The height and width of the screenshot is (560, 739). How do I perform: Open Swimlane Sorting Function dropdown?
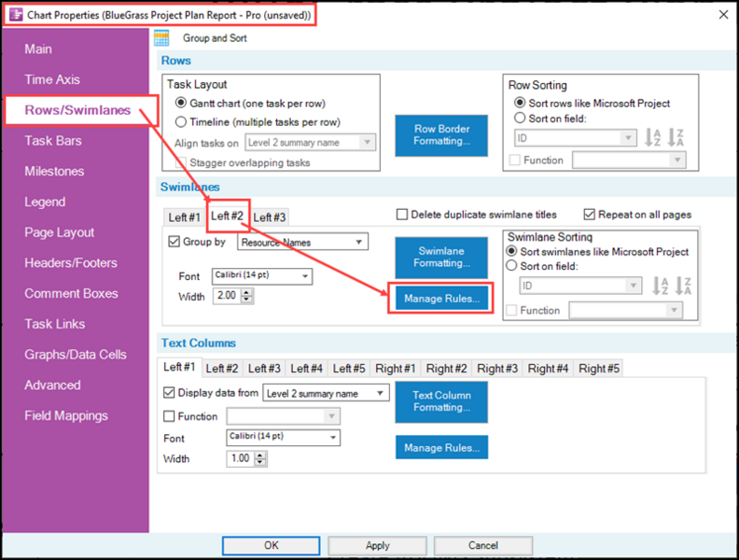(x=626, y=310)
